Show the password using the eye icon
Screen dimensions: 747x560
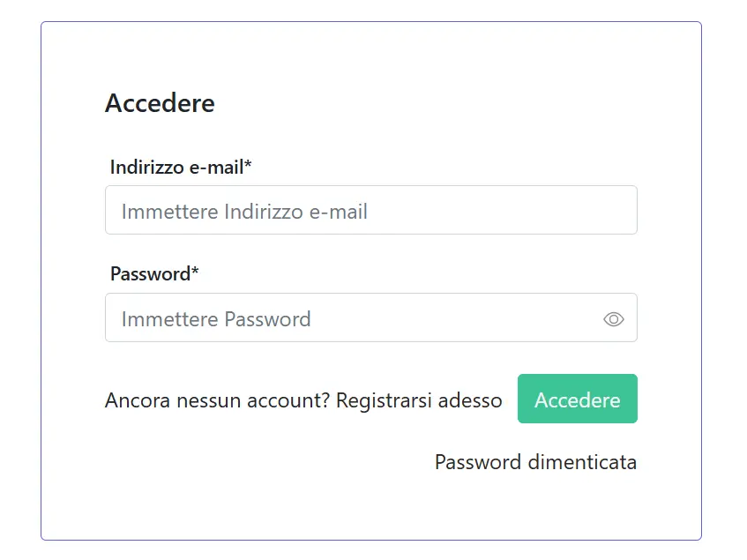[x=613, y=319]
